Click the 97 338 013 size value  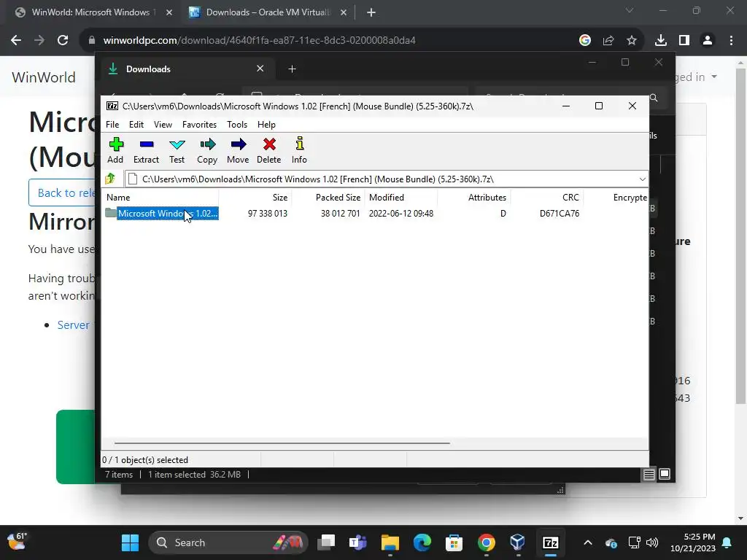tap(267, 214)
